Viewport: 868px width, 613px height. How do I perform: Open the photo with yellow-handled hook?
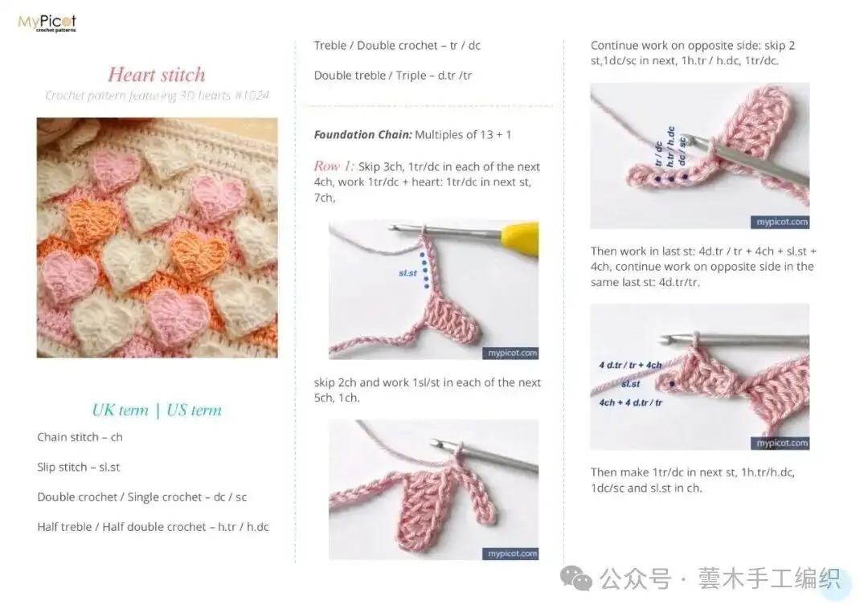click(433, 289)
